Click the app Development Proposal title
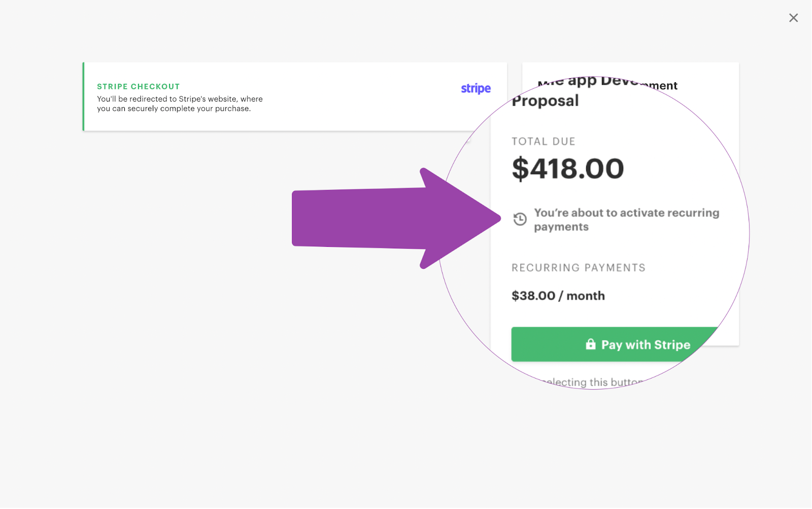The image size is (812, 509). [x=606, y=84]
